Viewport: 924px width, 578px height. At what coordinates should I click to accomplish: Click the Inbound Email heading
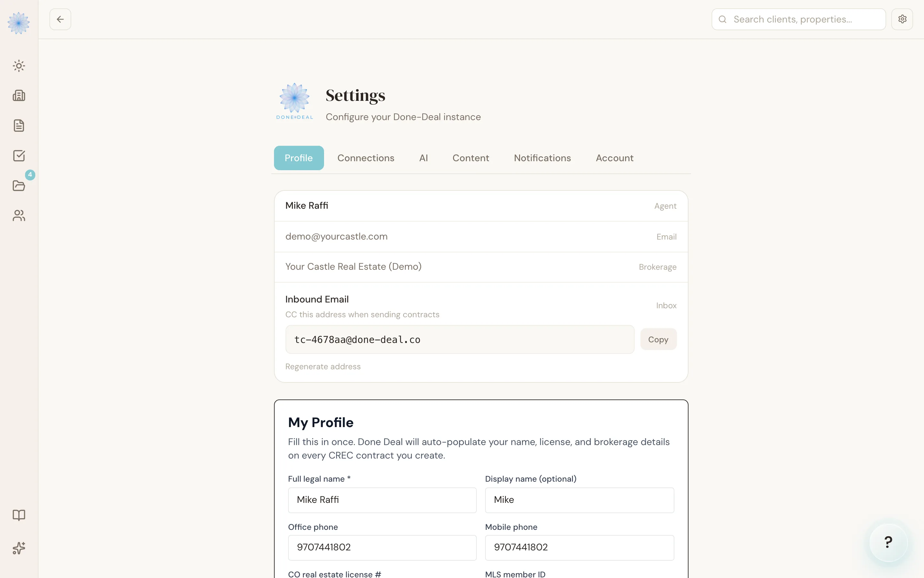coord(317,299)
